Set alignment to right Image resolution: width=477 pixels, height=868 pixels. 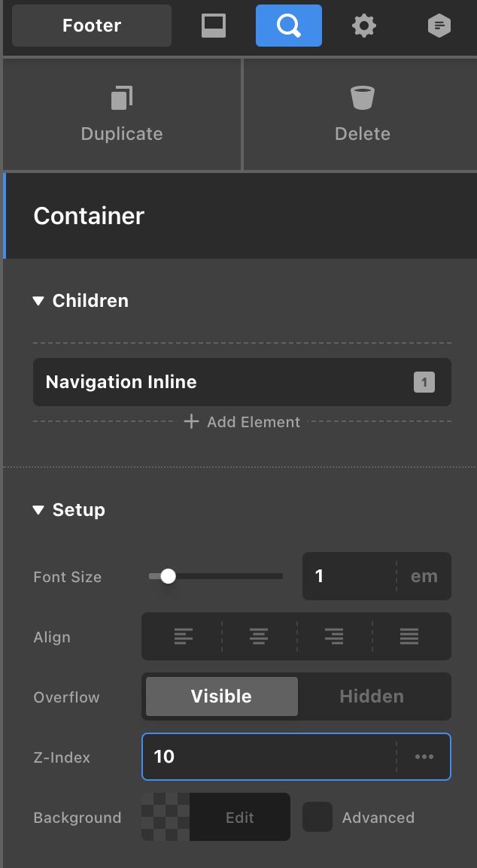click(x=334, y=637)
